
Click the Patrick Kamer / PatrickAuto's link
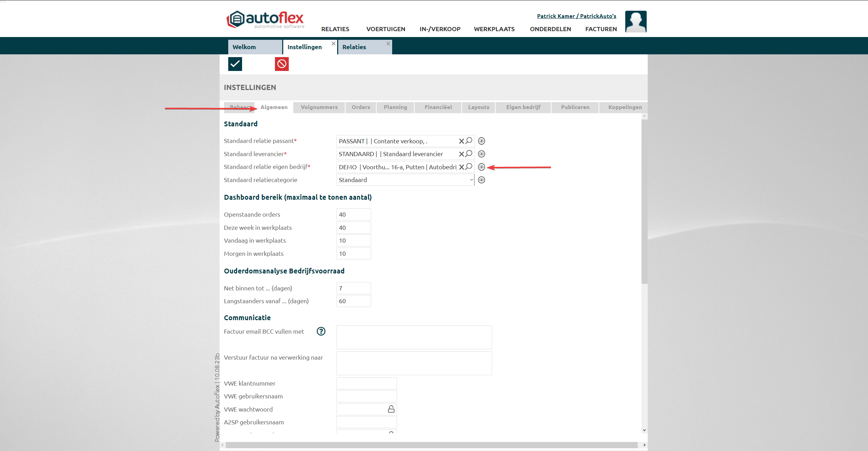576,16
